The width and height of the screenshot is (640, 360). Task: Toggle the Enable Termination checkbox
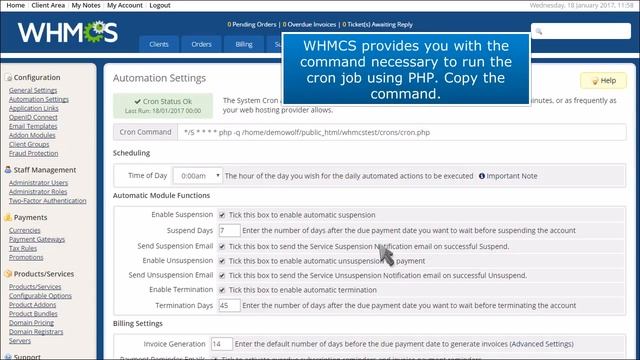(x=222, y=290)
